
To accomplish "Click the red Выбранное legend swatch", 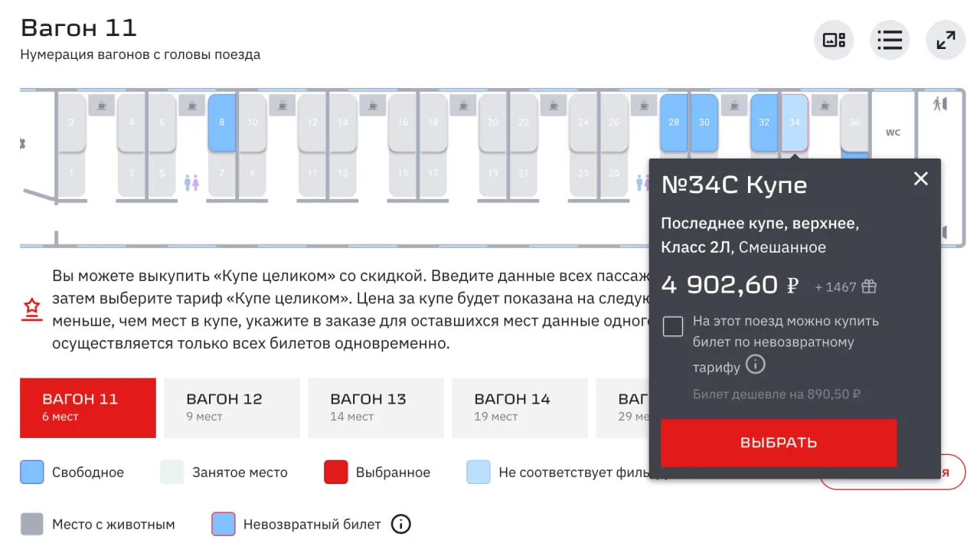I will coord(336,473).
